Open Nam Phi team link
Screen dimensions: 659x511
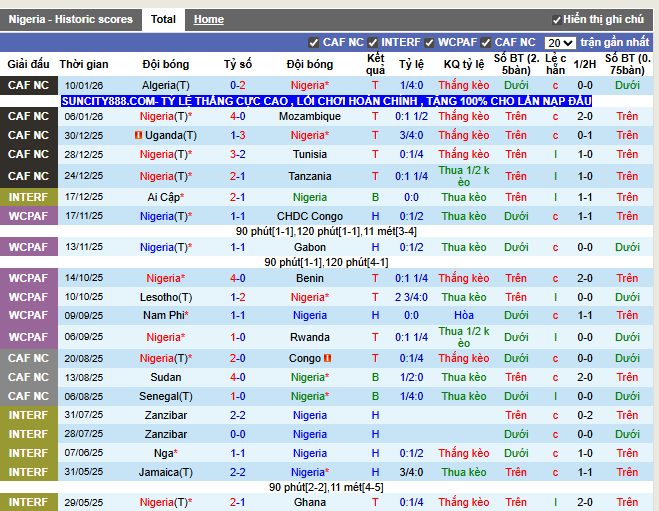[166, 315]
